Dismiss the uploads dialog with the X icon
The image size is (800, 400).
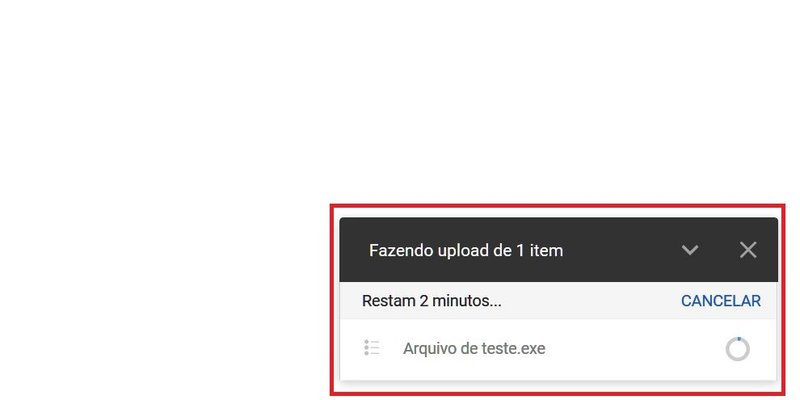coord(748,250)
